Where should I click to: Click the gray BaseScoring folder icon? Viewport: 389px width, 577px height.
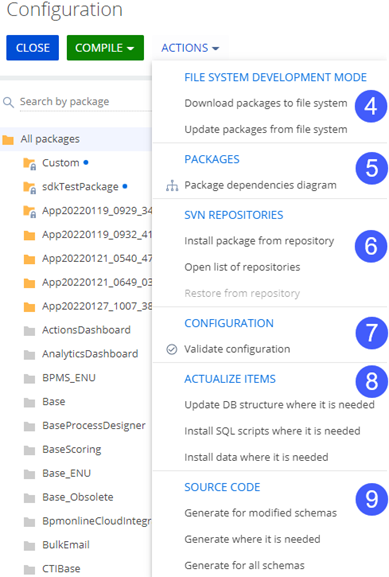[29, 450]
